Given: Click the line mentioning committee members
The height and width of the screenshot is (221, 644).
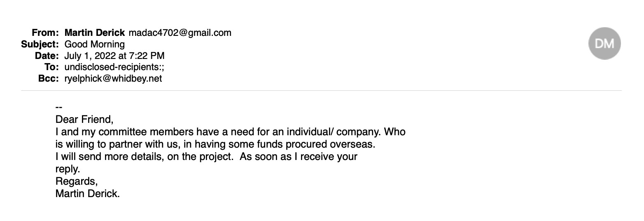Looking at the screenshot, I should [230, 132].
